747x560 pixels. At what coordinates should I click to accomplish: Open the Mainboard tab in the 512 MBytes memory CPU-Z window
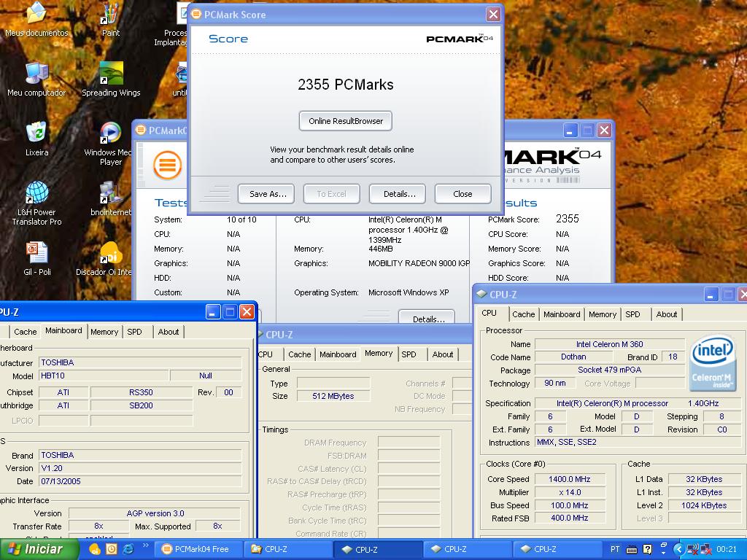pyautogui.click(x=338, y=354)
